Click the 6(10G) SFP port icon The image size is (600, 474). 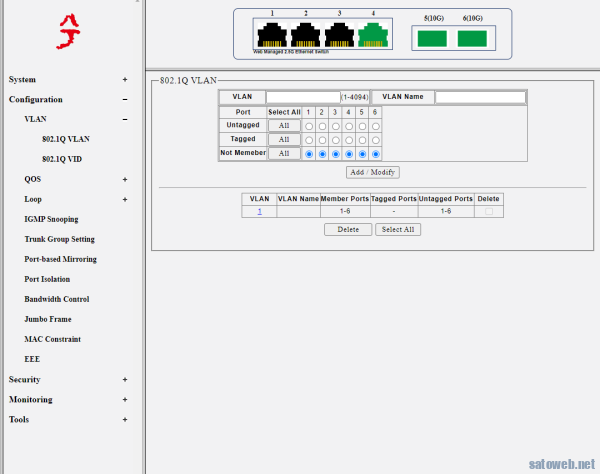click(x=472, y=38)
